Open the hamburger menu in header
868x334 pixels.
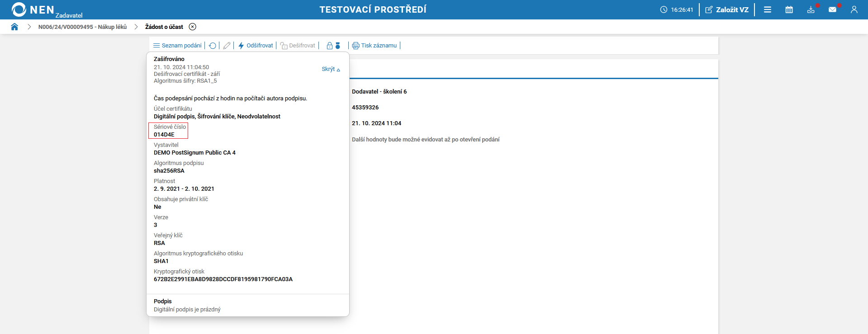point(768,9)
